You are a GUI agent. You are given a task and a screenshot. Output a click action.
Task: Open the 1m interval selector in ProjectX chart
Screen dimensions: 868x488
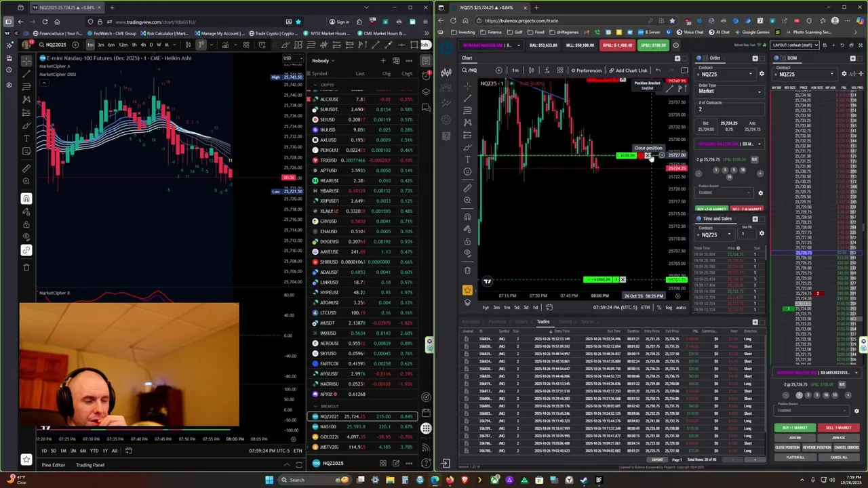click(x=515, y=70)
